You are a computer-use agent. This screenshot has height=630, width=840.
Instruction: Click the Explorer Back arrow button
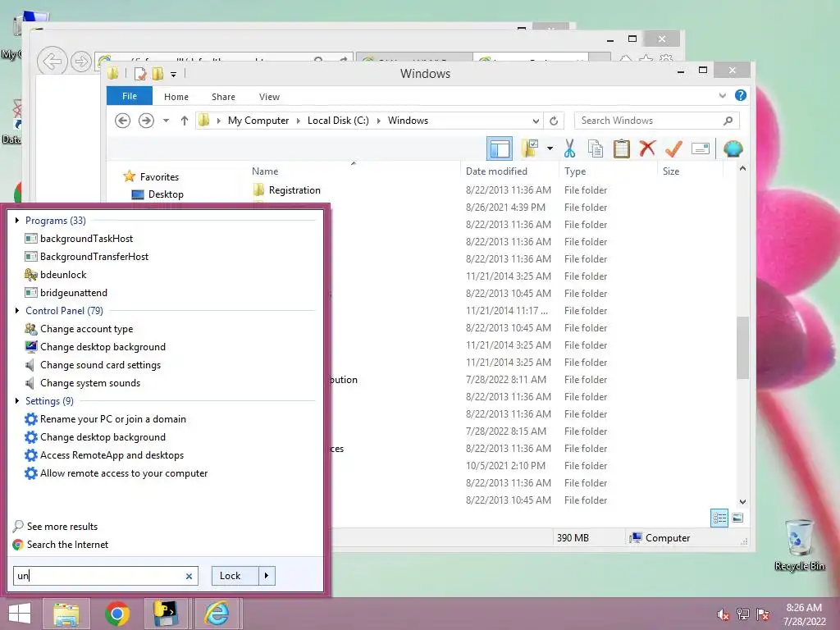(x=123, y=121)
